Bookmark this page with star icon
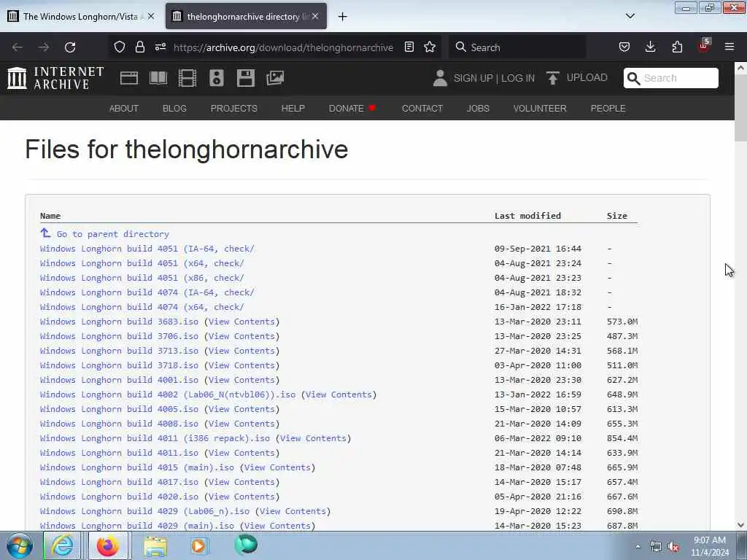The width and height of the screenshot is (747, 560). pyautogui.click(x=430, y=47)
